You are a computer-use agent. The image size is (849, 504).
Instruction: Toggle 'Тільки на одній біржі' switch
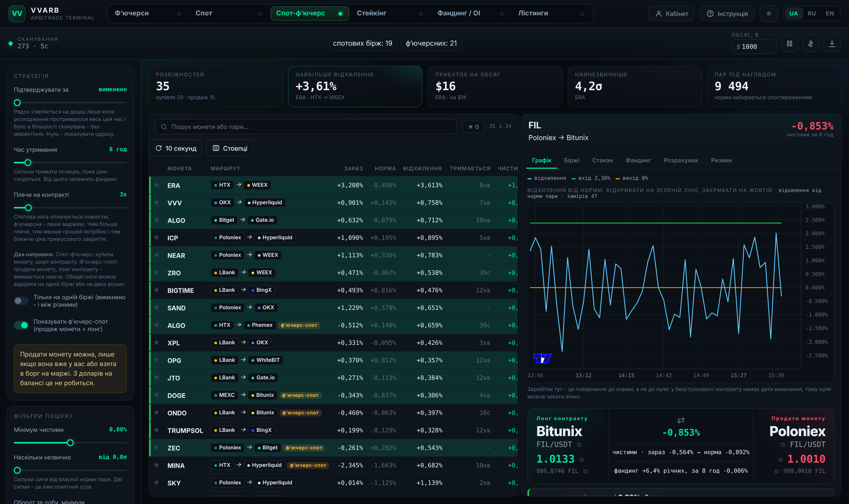pyautogui.click(x=21, y=301)
